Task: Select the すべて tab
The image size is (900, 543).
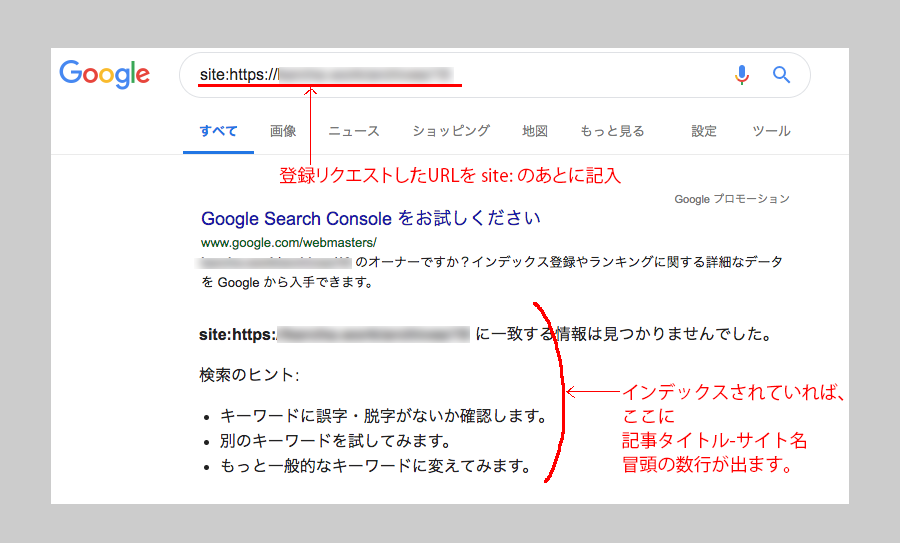Action: tap(218, 131)
